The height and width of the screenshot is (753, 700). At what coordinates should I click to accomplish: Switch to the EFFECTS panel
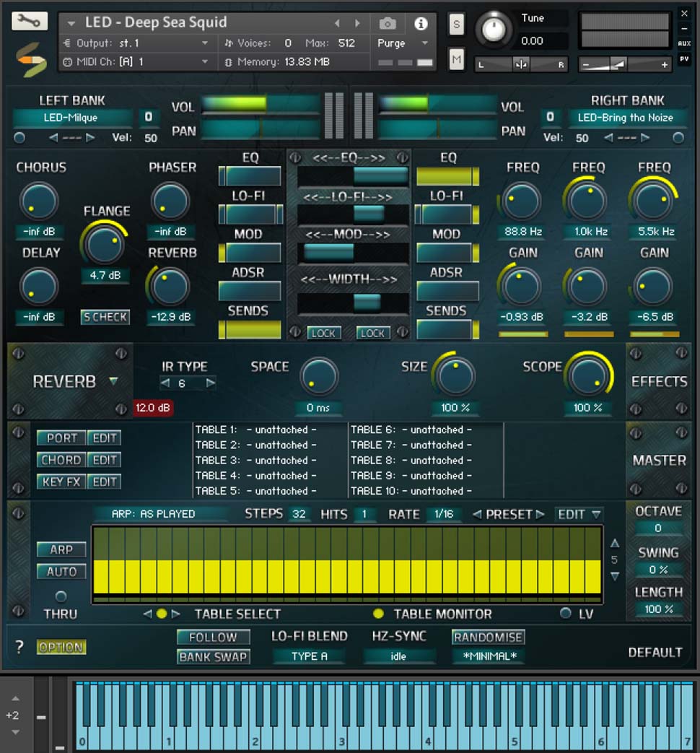[659, 381]
